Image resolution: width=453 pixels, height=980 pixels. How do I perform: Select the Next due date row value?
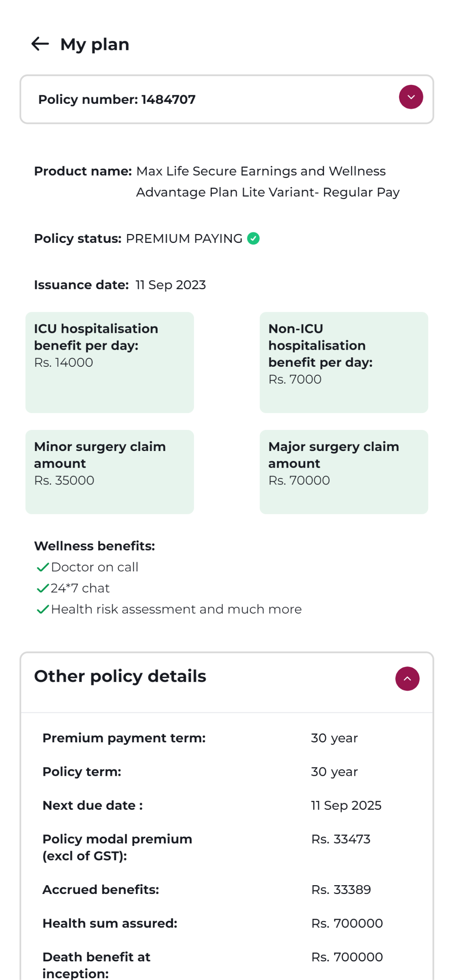pyautogui.click(x=346, y=805)
